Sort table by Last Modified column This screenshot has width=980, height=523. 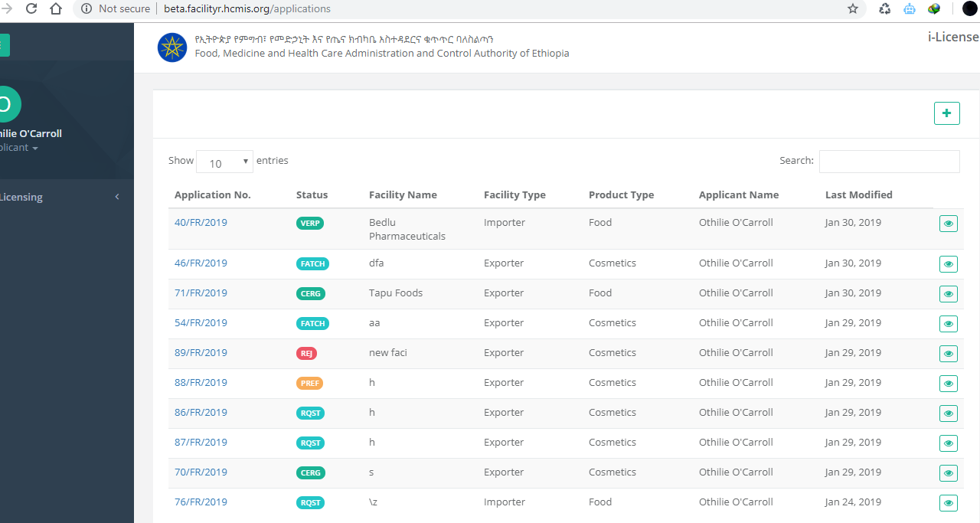(858, 195)
